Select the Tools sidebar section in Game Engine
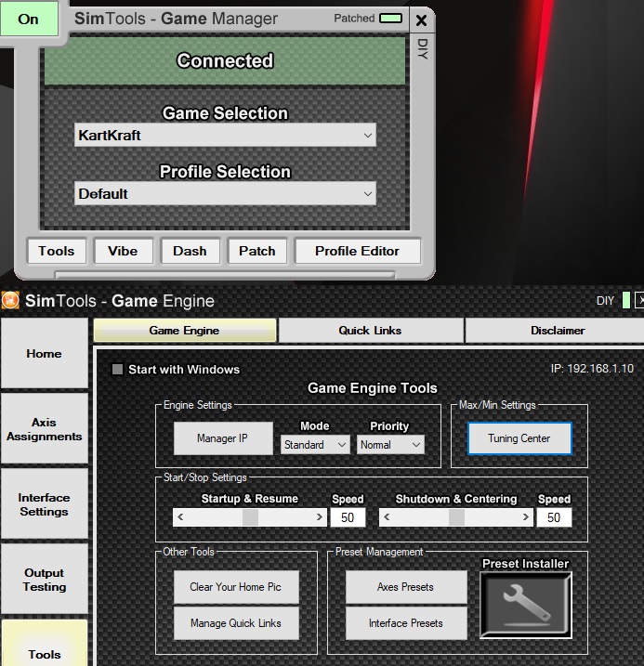Image resolution: width=644 pixels, height=666 pixels. [45, 644]
